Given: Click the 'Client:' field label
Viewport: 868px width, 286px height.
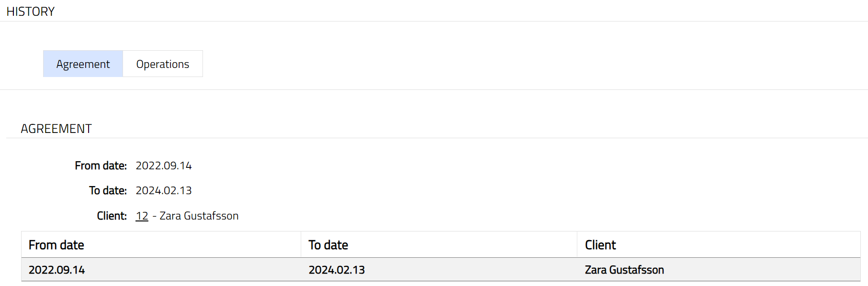Looking at the screenshot, I should 112,216.
